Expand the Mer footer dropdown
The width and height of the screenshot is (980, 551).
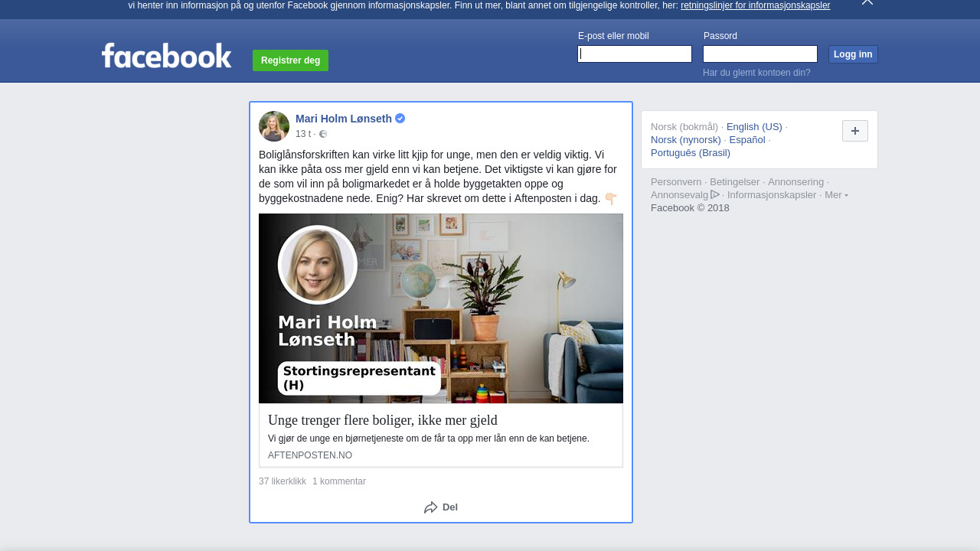click(836, 195)
